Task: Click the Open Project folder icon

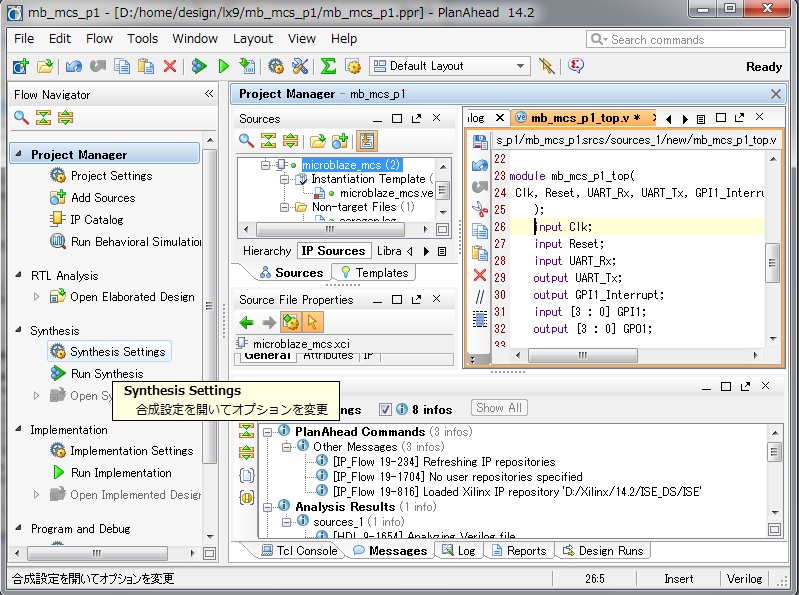Action: pyautogui.click(x=45, y=66)
